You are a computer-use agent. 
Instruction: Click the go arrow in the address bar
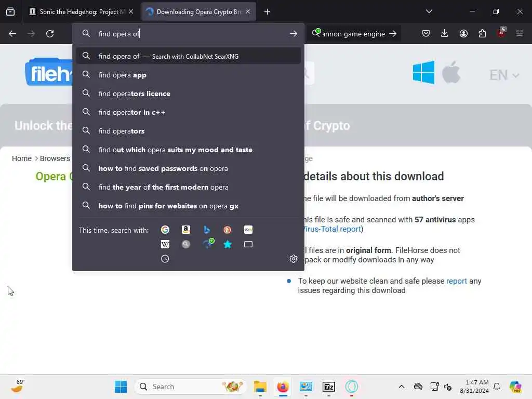tap(294, 34)
